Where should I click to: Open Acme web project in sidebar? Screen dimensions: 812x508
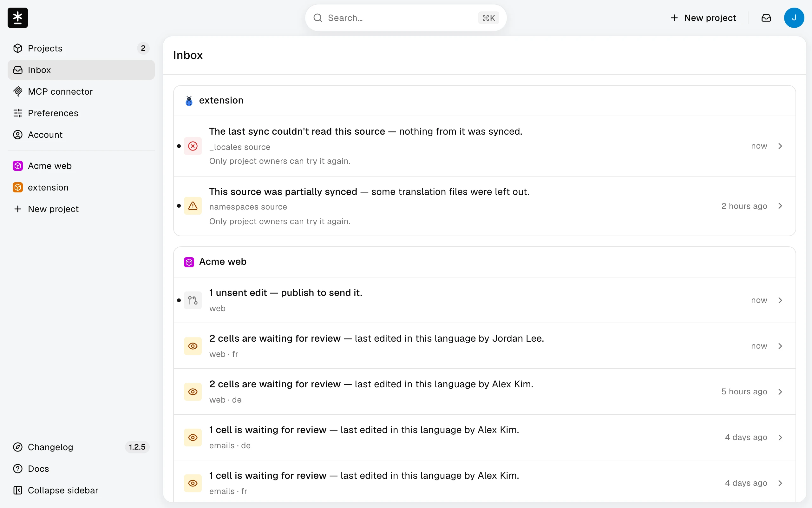(x=81, y=166)
